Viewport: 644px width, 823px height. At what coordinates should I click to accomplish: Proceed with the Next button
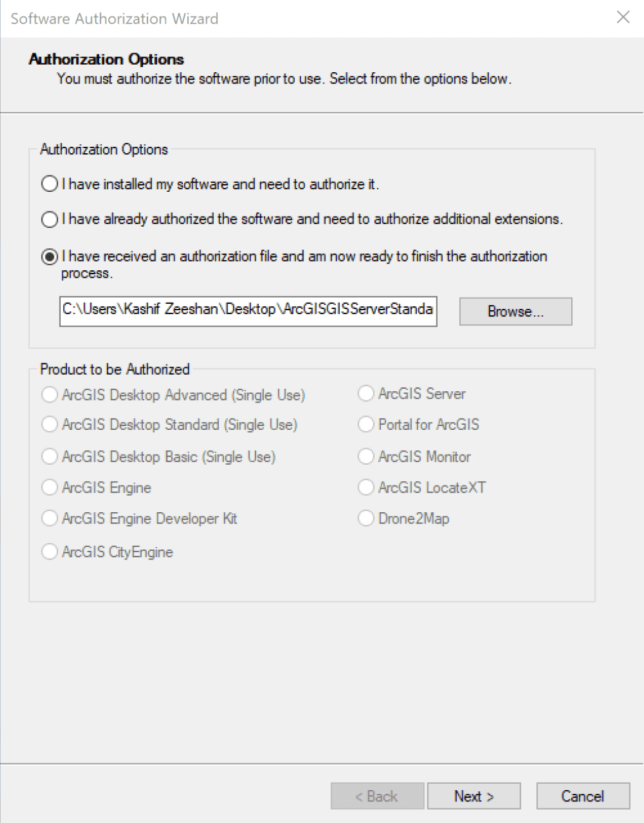pos(474,796)
